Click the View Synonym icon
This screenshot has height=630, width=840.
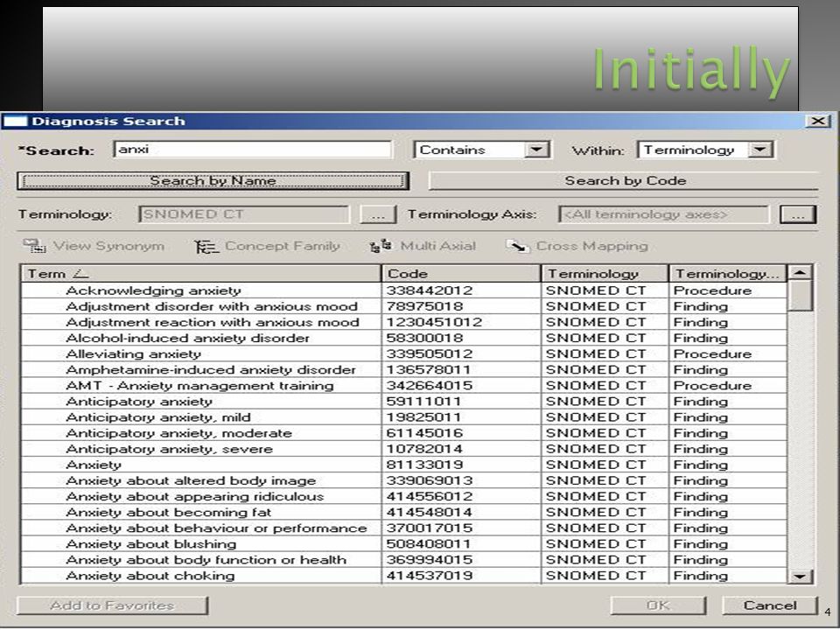coord(35,246)
